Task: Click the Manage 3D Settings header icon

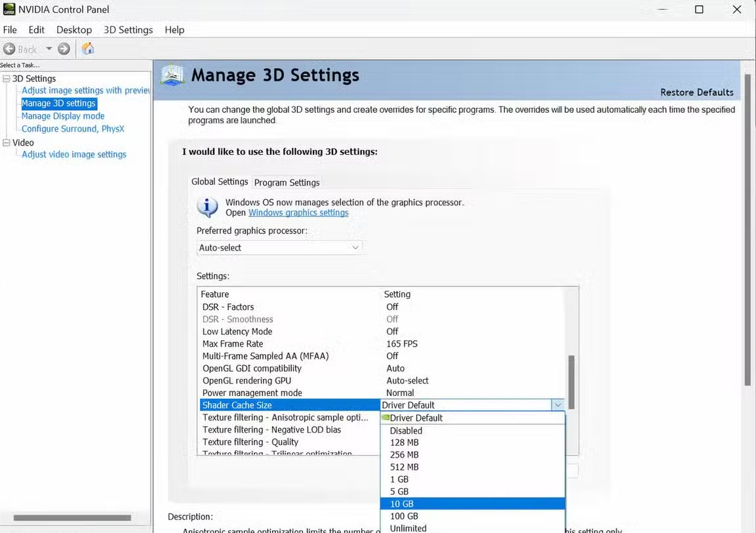Action: [x=172, y=75]
